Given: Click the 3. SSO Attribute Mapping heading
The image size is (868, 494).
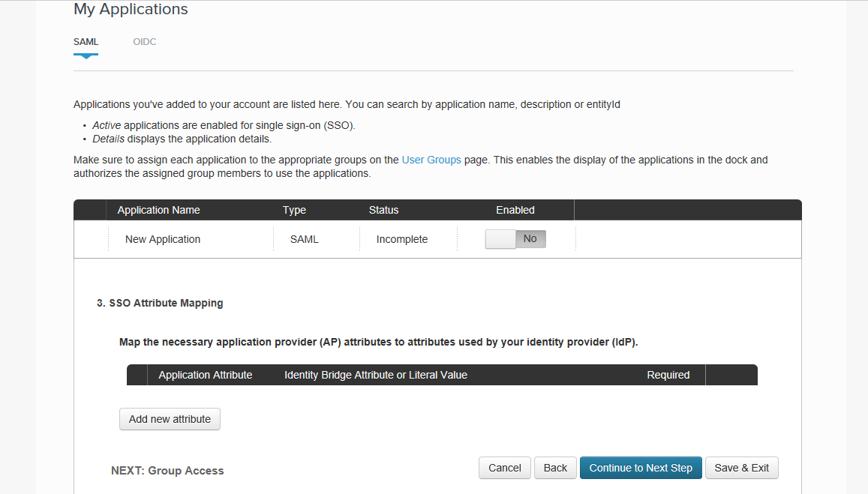Looking at the screenshot, I should click(x=160, y=303).
